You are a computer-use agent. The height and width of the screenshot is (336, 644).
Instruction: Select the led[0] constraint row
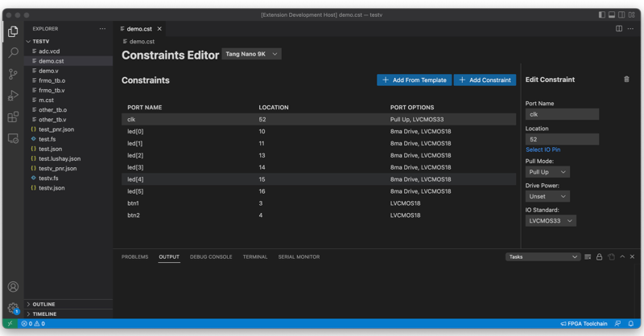(x=319, y=131)
